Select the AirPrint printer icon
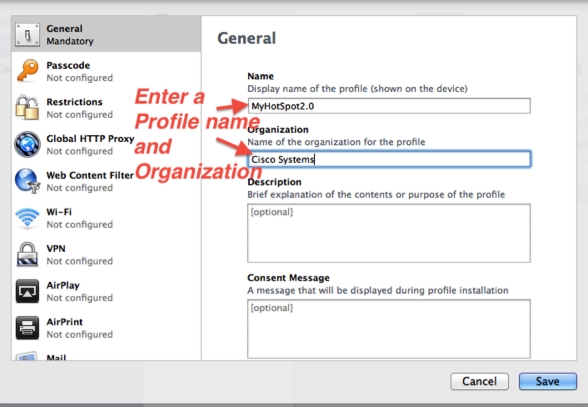Viewport: 588px width, 407px height. [x=27, y=328]
